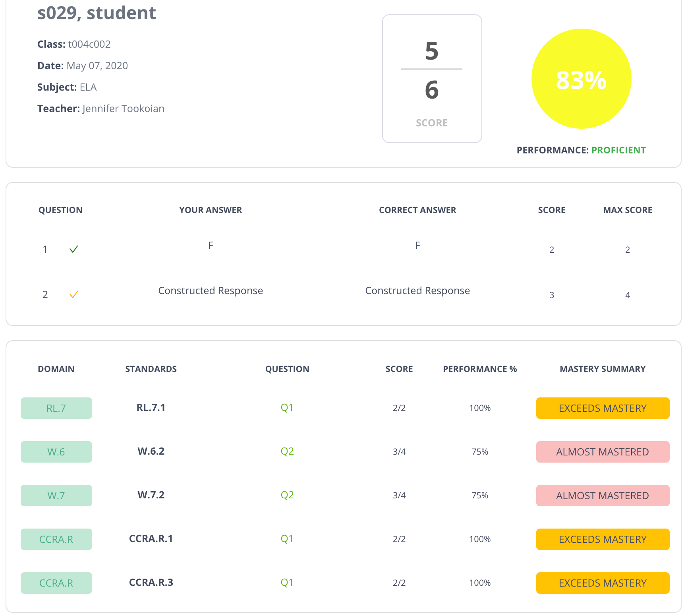Click the max score value 4 for question 2
684x616 pixels.
(628, 295)
